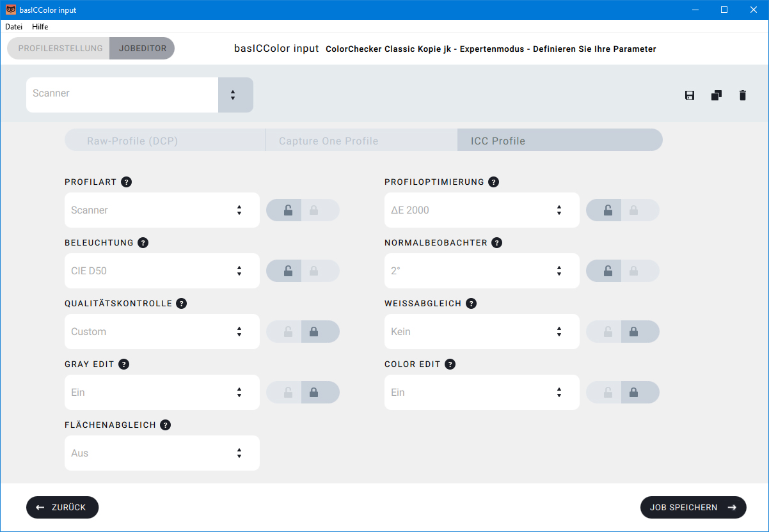Click the Job Speichern button

coord(693,508)
